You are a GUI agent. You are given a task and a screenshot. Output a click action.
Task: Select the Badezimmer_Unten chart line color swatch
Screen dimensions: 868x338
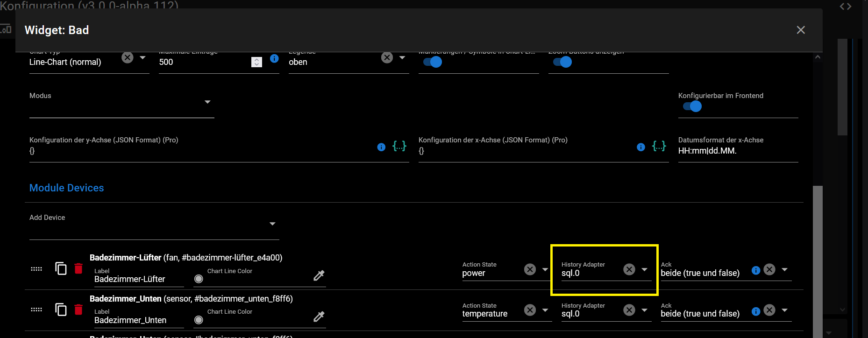[199, 320]
